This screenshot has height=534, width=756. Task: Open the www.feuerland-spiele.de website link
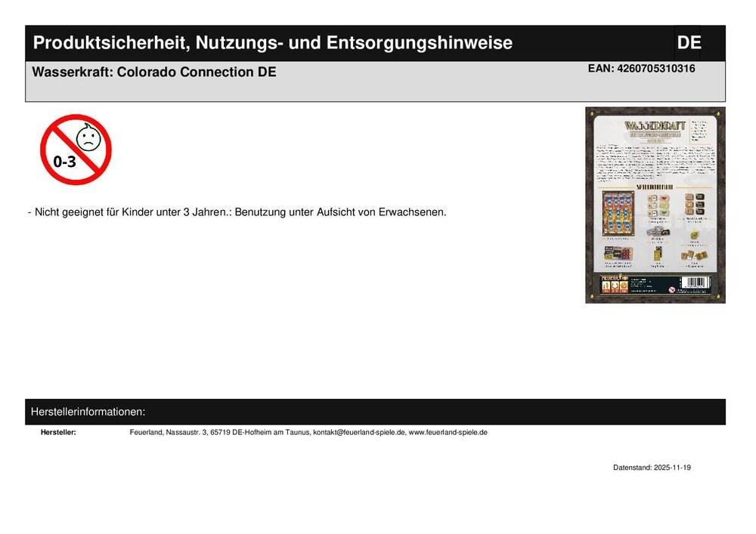tap(448, 432)
